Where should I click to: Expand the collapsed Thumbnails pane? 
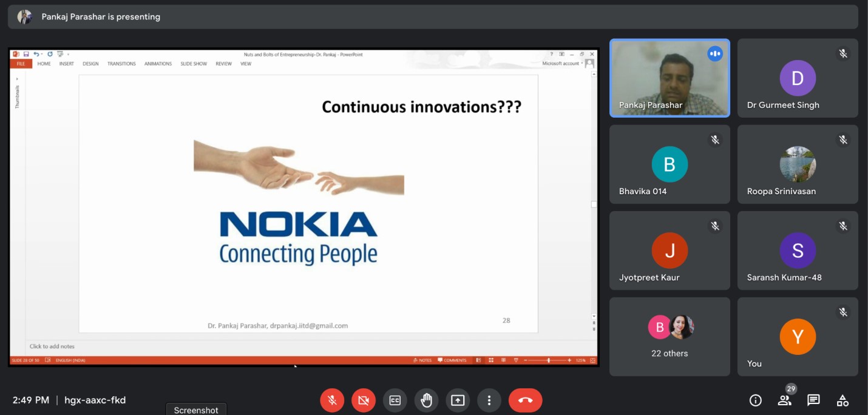coord(17,79)
